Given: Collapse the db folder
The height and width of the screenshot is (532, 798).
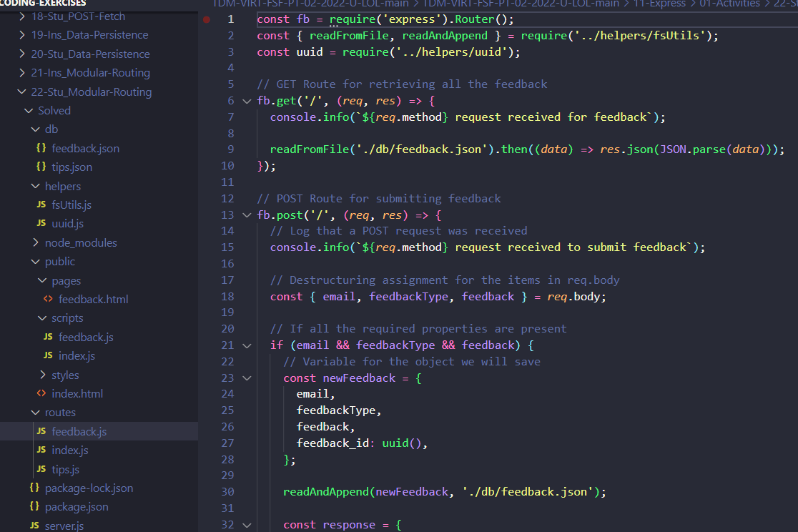Looking at the screenshot, I should pyautogui.click(x=36, y=129).
